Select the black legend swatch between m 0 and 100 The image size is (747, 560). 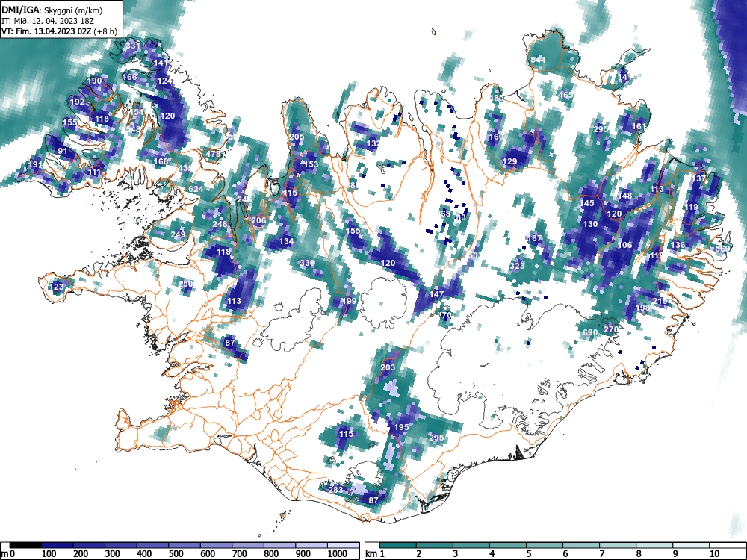coord(25,545)
